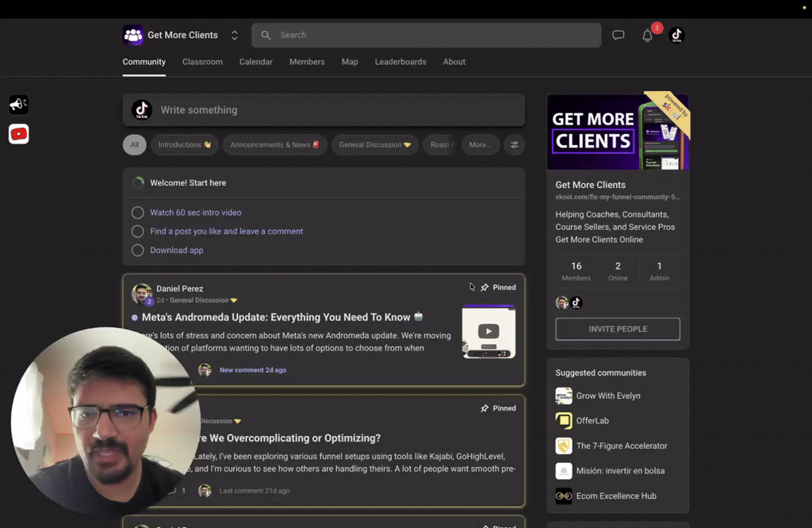The width and height of the screenshot is (812, 528).
Task: Click the Get More Clients banner image
Action: (x=618, y=132)
